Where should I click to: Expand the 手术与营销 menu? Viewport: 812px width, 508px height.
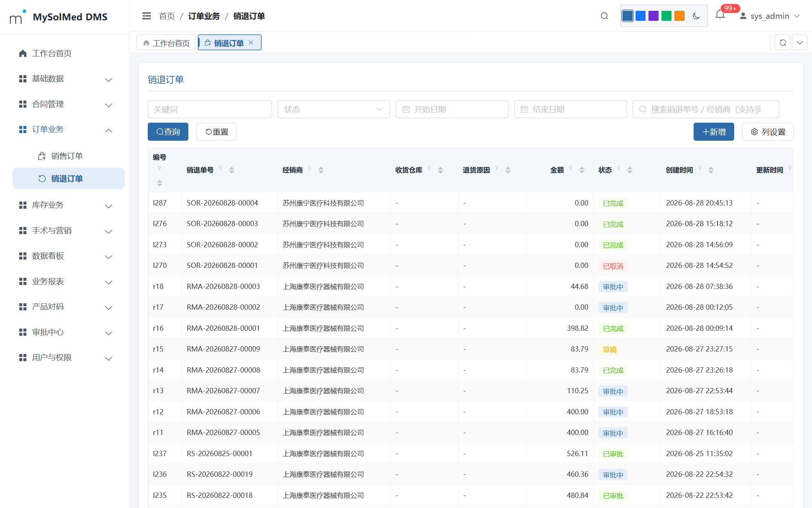[68, 231]
